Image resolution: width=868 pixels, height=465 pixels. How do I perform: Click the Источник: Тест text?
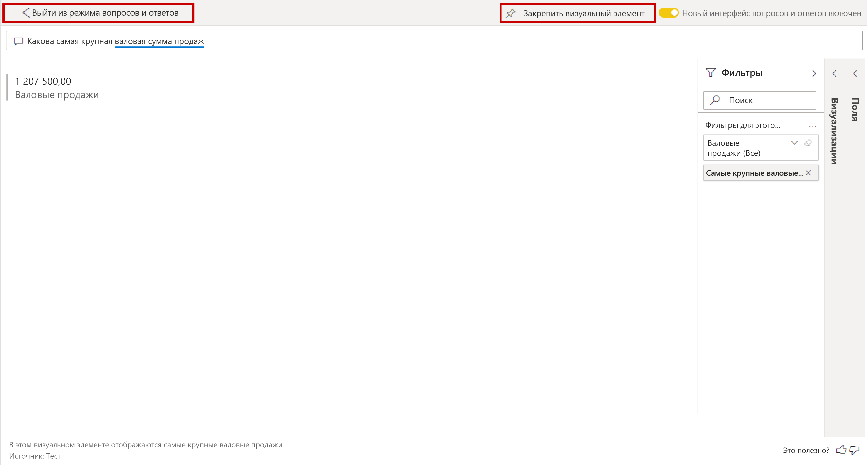click(35, 456)
